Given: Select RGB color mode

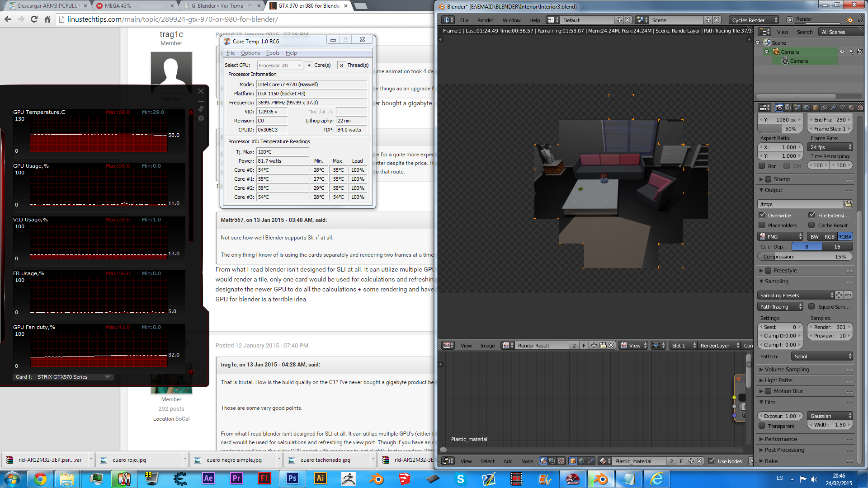Looking at the screenshot, I should (830, 236).
